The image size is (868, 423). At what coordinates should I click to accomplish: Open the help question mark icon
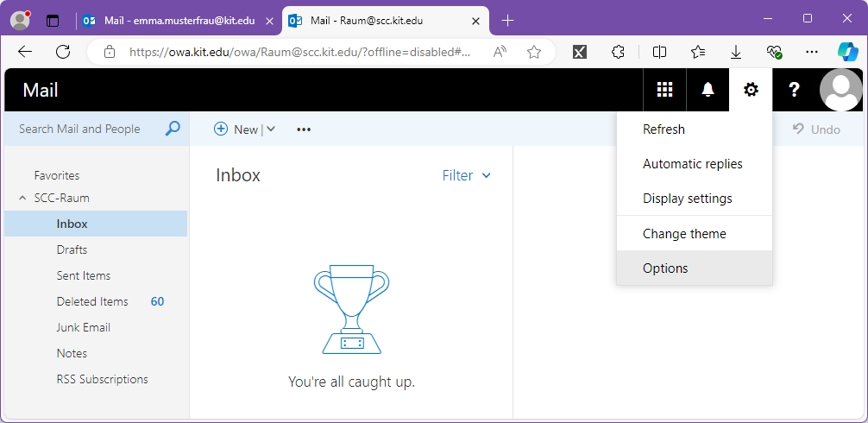[x=794, y=90]
